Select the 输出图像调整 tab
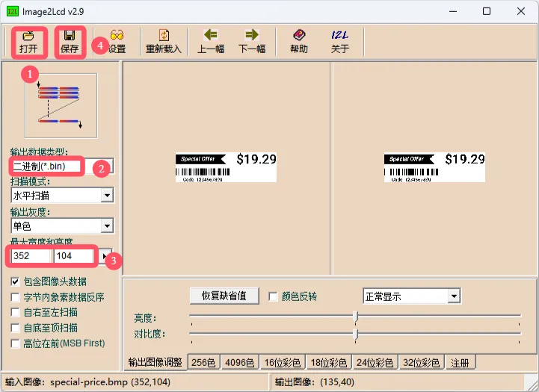The height and width of the screenshot is (392, 539). click(155, 362)
